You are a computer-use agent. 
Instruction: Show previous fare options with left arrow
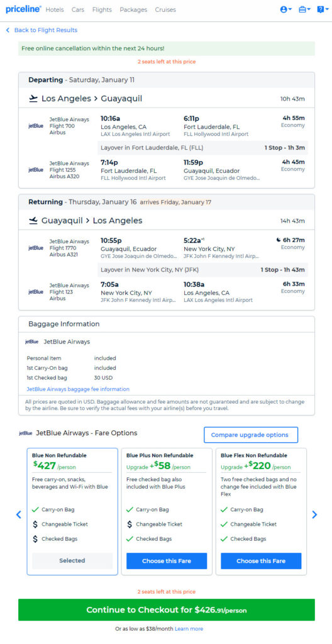[18, 514]
